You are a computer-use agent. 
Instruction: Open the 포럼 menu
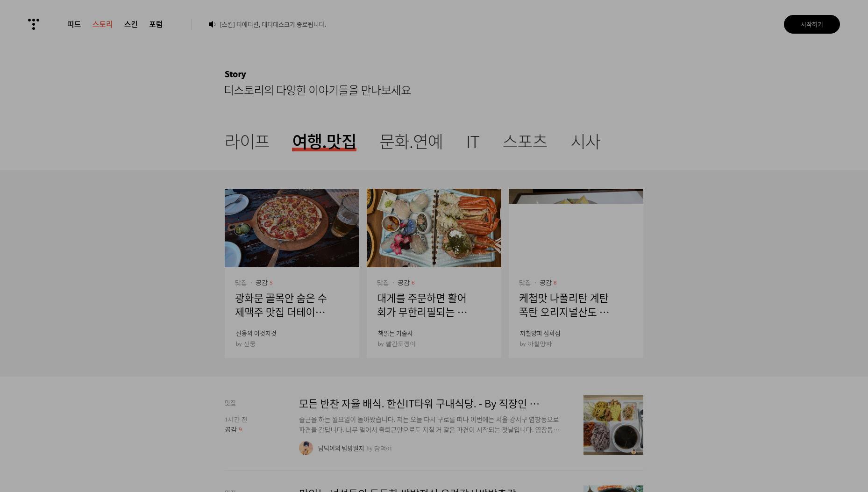tap(156, 24)
